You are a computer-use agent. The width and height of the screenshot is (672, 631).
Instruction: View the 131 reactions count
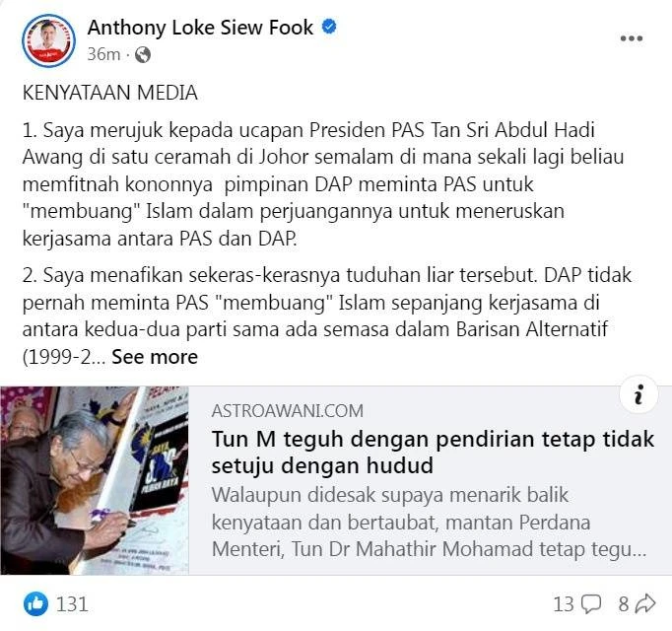tap(72, 604)
